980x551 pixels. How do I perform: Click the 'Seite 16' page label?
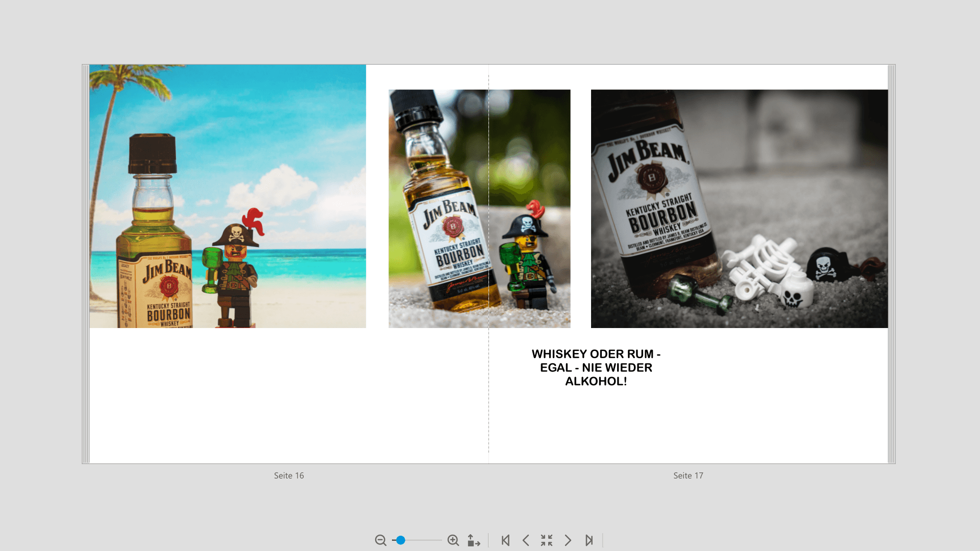pos(289,475)
